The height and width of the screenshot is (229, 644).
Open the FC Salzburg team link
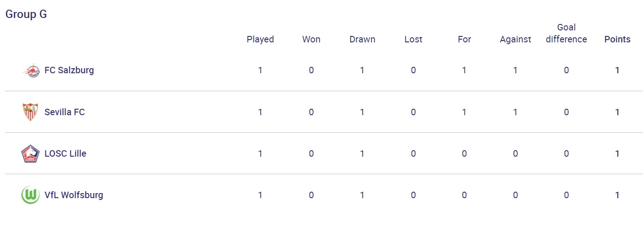pyautogui.click(x=69, y=70)
